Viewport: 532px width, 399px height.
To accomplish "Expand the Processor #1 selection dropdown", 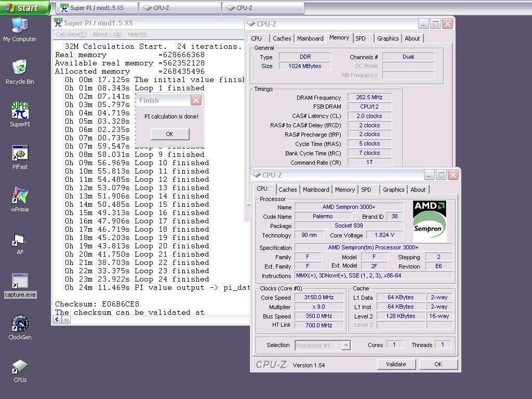I will (345, 345).
